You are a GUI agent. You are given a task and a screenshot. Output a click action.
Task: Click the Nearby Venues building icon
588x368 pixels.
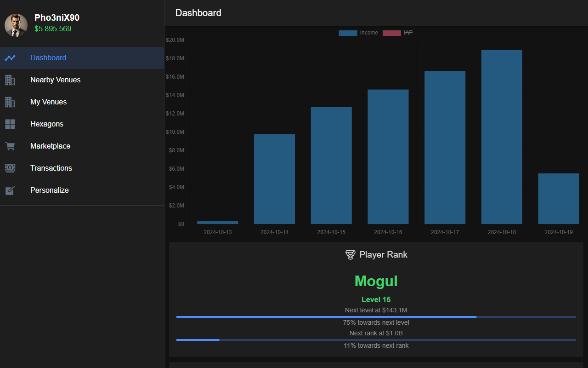10,80
